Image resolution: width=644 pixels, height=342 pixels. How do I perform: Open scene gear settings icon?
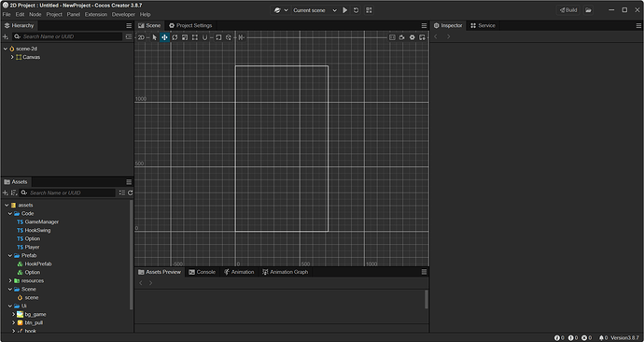point(412,37)
